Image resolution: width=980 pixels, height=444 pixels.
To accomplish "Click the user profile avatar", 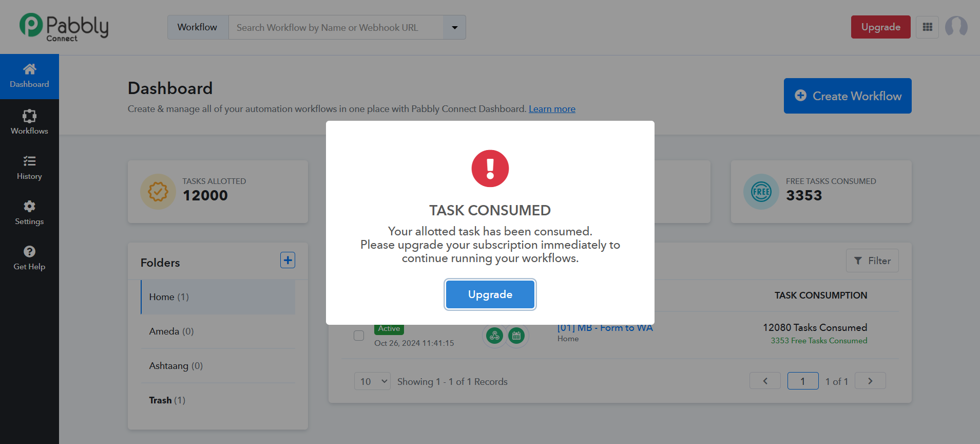I will click(x=956, y=27).
